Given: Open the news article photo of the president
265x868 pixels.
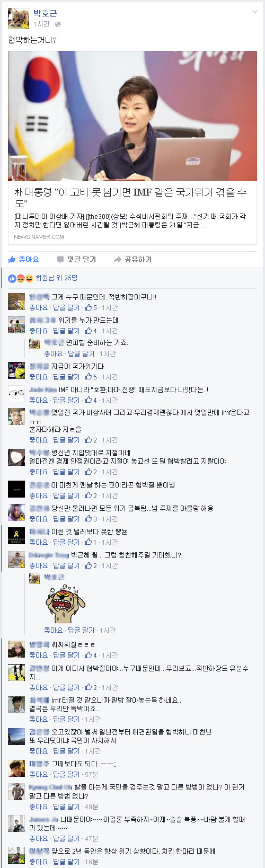Looking at the screenshot, I should [132, 116].
